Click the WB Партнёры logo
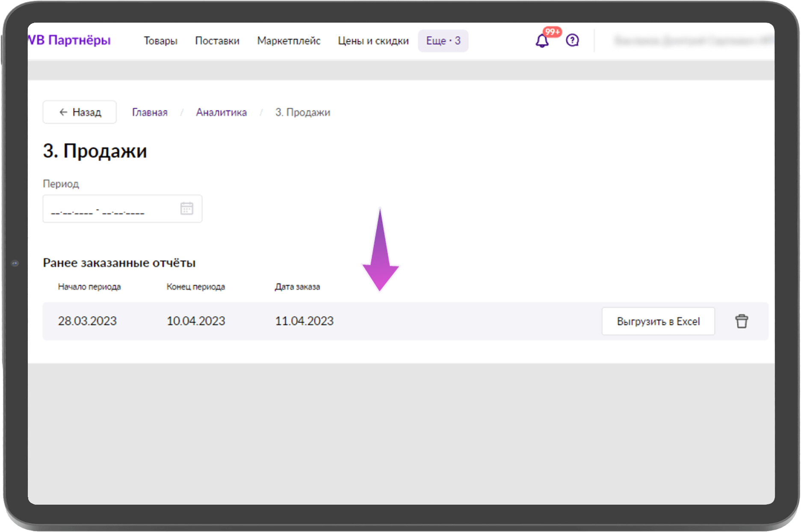Viewport: 801px width, 532px height. click(68, 39)
